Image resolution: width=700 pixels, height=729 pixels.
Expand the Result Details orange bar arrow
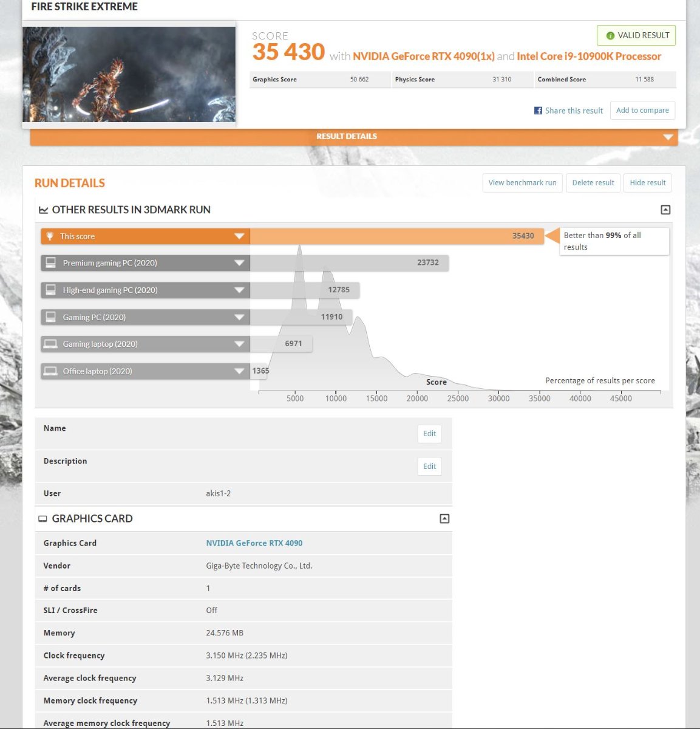(668, 137)
